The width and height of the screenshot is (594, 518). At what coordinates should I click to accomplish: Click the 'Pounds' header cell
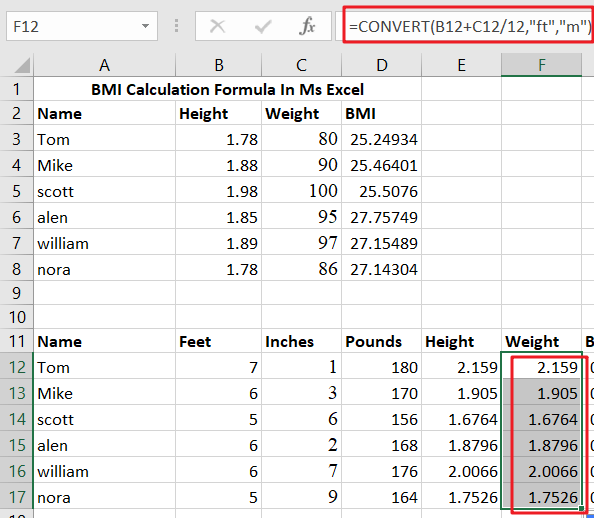coord(381,341)
